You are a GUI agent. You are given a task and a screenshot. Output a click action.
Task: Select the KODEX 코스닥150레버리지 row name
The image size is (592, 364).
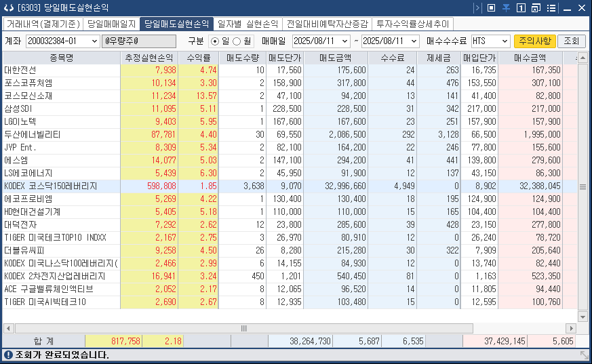point(51,186)
